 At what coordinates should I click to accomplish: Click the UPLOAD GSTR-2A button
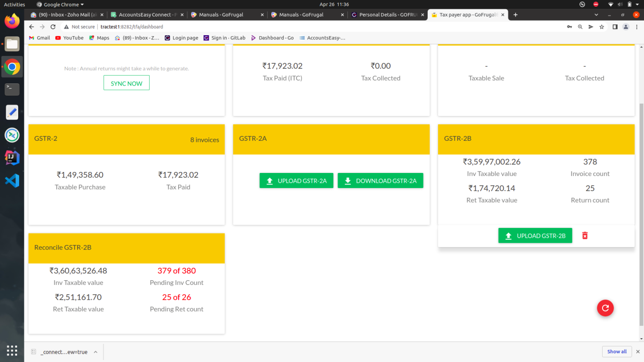(x=296, y=181)
